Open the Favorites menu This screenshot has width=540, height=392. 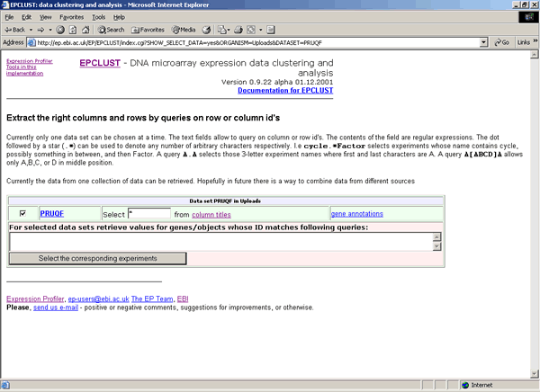pos(72,17)
